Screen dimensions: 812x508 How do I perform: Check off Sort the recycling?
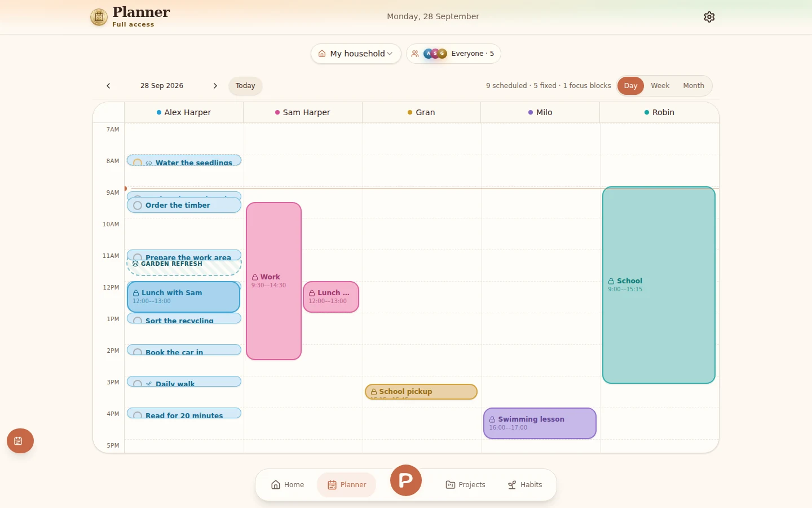click(x=138, y=320)
